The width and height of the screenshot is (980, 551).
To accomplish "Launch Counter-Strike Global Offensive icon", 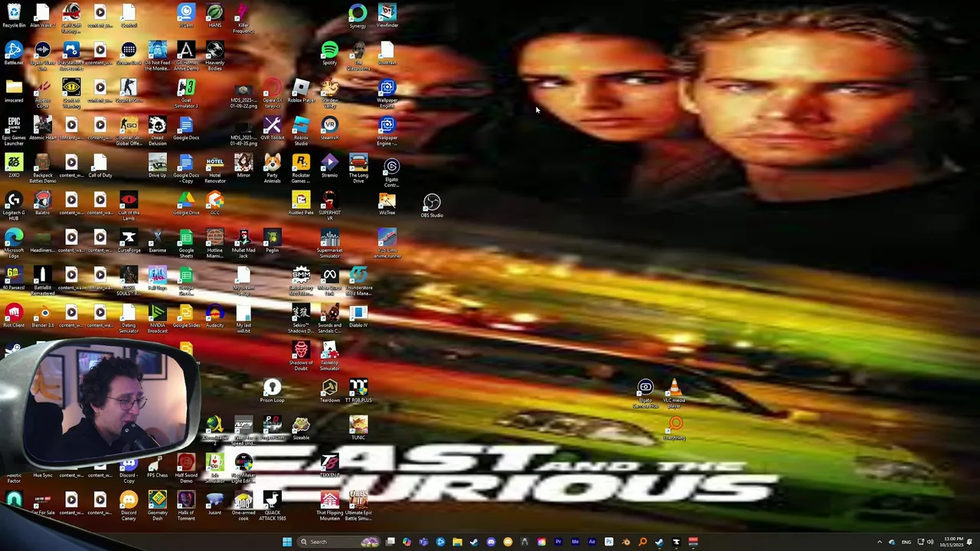I will [129, 130].
